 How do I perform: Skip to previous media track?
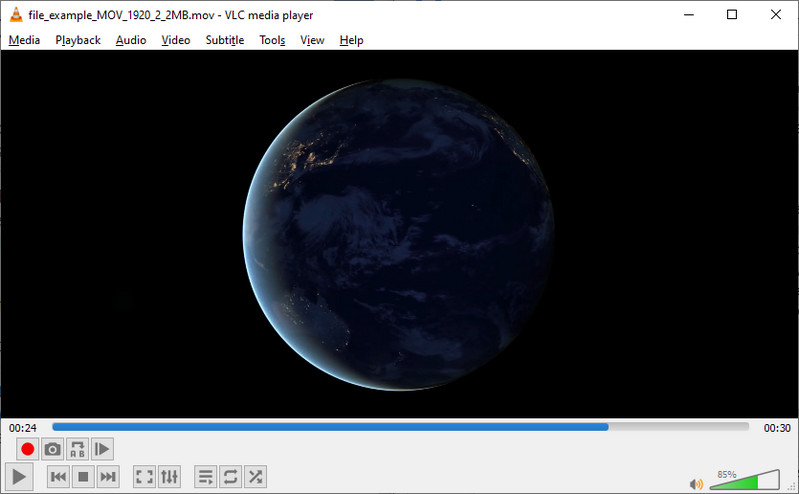click(58, 477)
